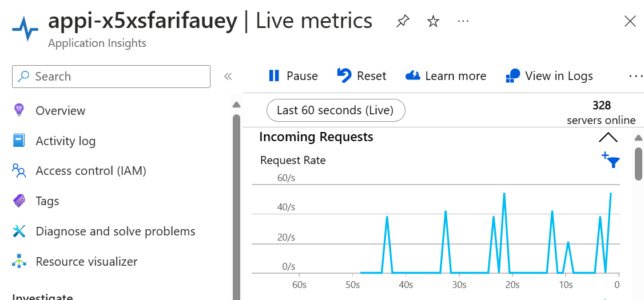Click the appi-x5xsfarifauey resource title
Image resolution: width=644 pixels, height=300 pixels.
coord(143,22)
